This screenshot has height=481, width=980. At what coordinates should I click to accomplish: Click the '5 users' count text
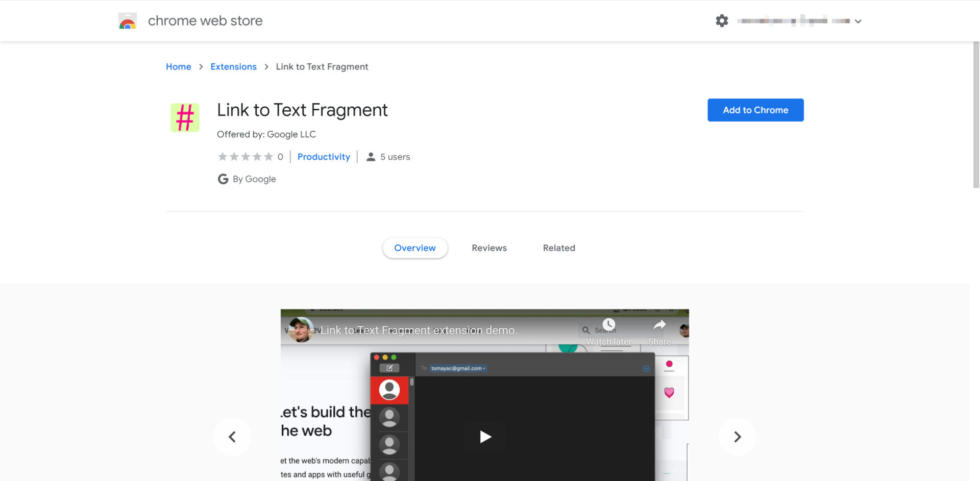tap(395, 157)
